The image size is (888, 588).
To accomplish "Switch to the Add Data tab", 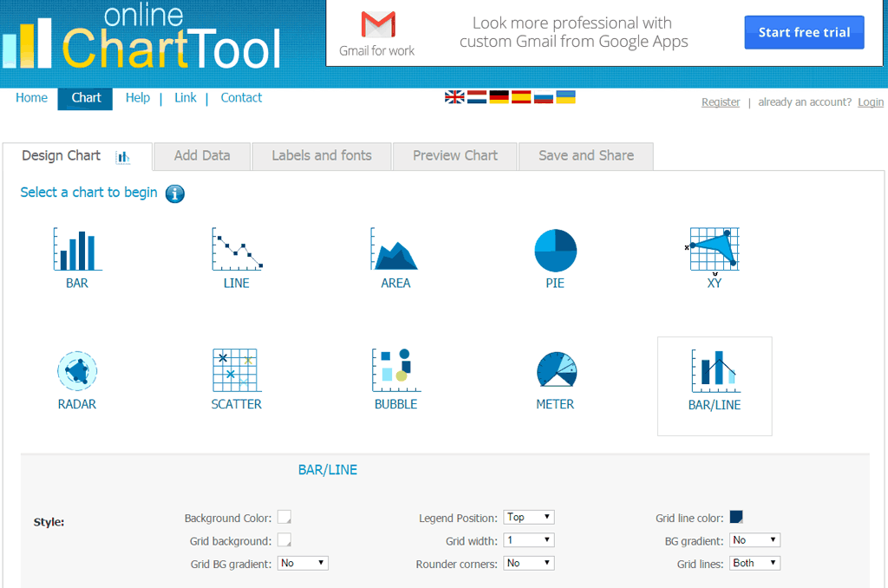I will coord(202,156).
